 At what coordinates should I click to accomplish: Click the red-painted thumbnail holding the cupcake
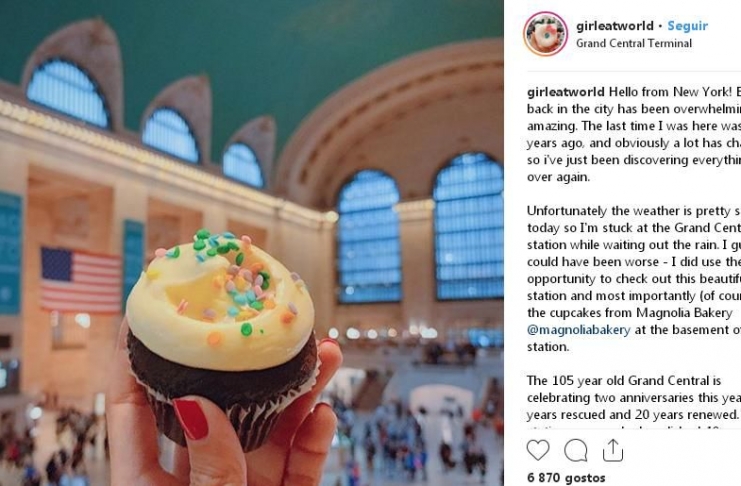coord(191,419)
